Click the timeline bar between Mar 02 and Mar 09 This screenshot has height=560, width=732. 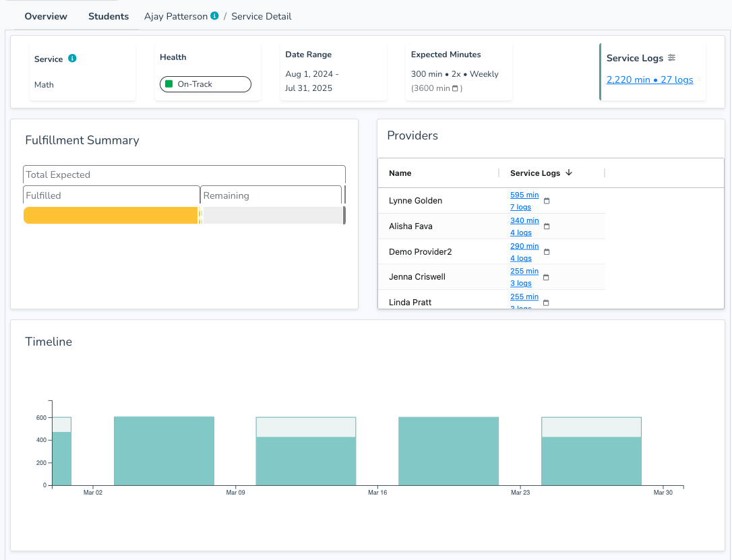pyautogui.click(x=164, y=452)
